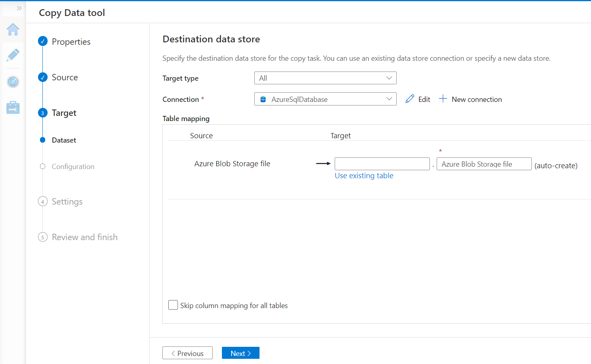Select the Settings step in the wizard
Screen dimensions: 591x364
(x=67, y=202)
